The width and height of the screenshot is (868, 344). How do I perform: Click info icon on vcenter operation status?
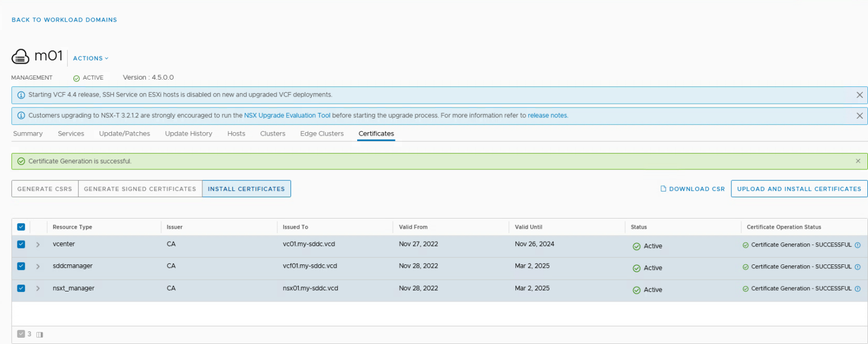[x=857, y=245]
